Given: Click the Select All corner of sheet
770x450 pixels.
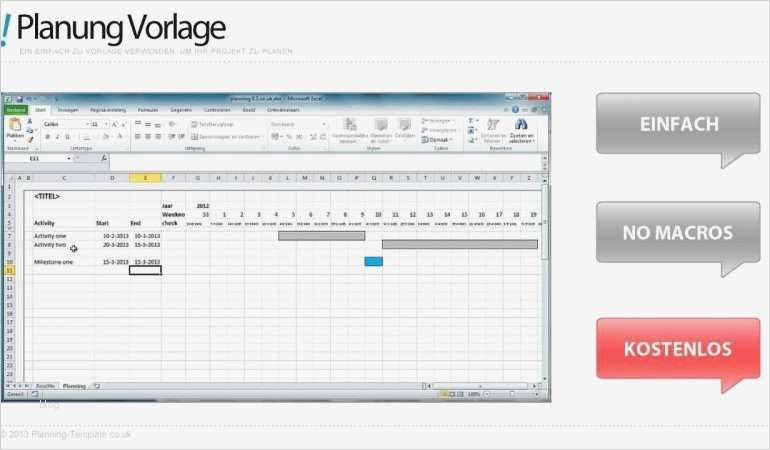Looking at the screenshot, I should click(10, 178).
